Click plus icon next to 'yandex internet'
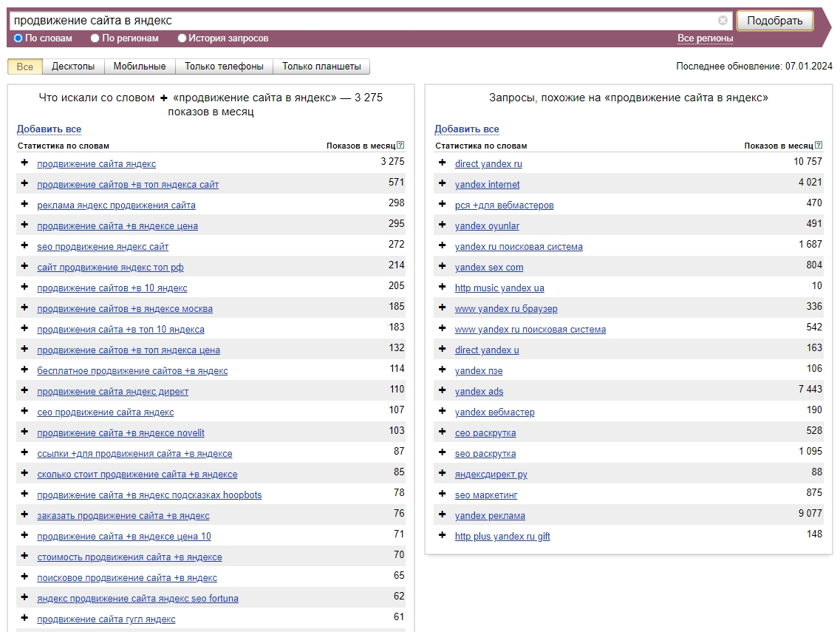 pos(443,183)
